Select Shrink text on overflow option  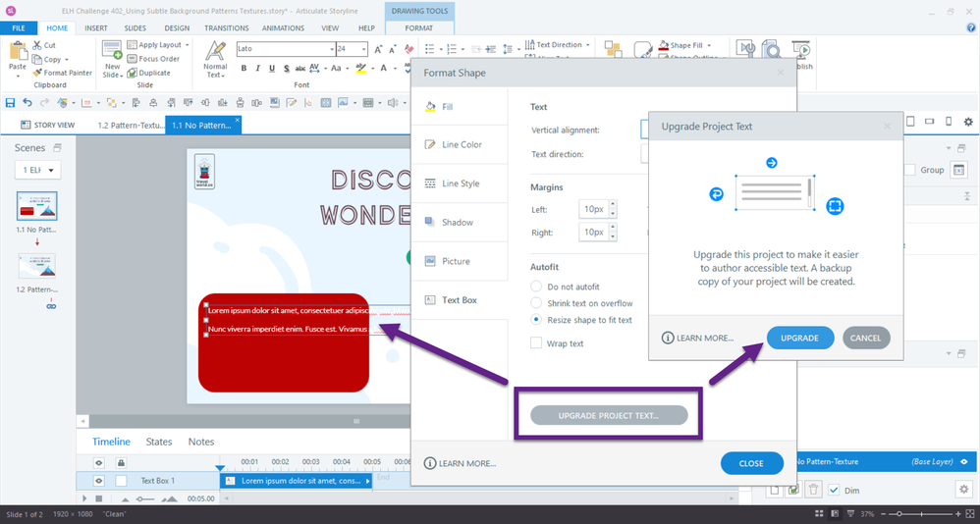[536, 303]
